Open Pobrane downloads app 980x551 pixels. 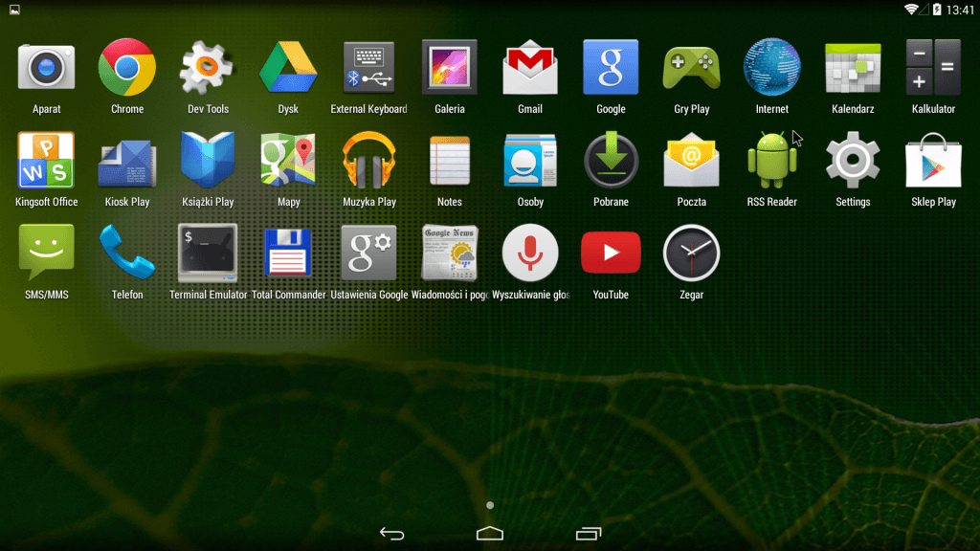[x=611, y=161]
